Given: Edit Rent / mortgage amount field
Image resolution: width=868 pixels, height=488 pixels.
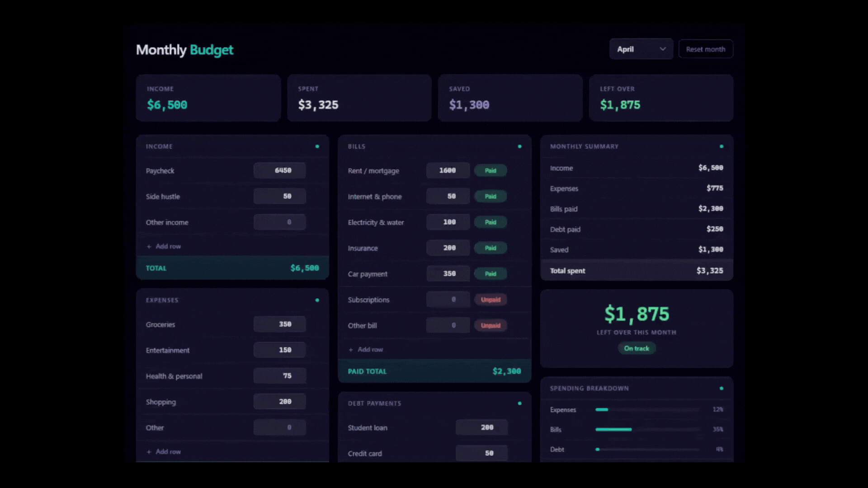Looking at the screenshot, I should pyautogui.click(x=448, y=170).
